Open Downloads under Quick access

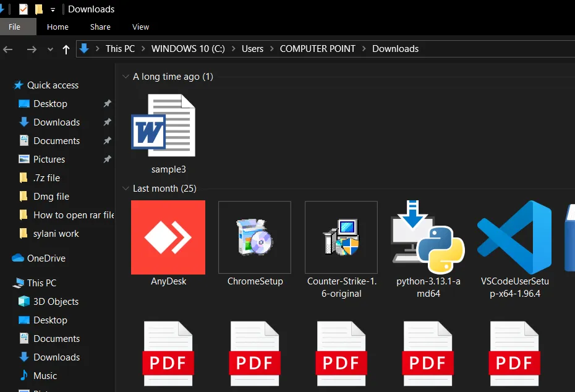[56, 122]
